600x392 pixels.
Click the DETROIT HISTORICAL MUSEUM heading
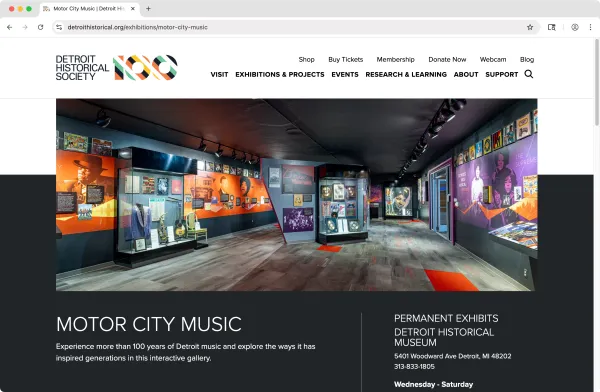(x=444, y=337)
